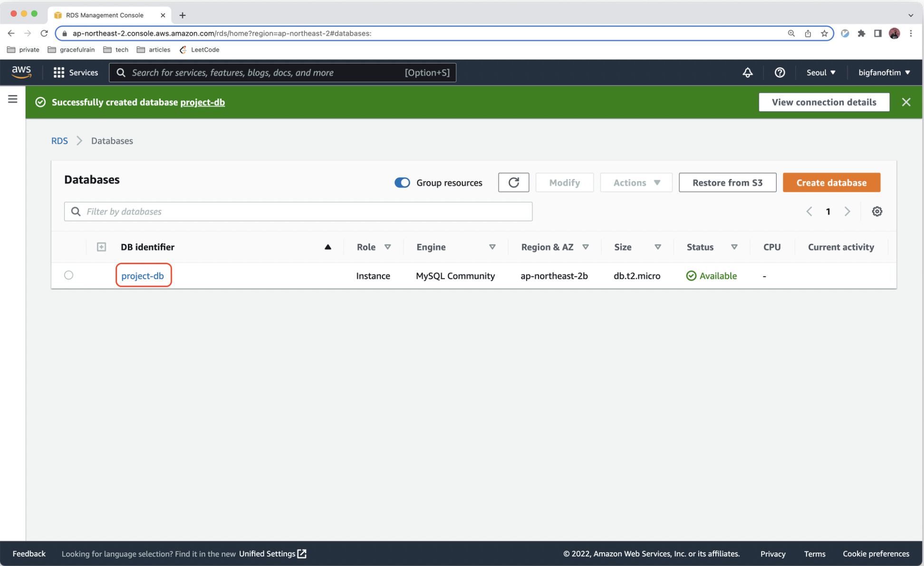Open the bigfanoftim account menu
Screen dimensions: 924x566
pyautogui.click(x=884, y=72)
